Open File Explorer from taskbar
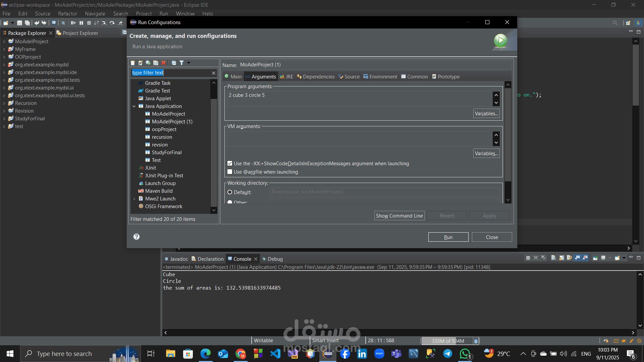Image resolution: width=644 pixels, height=362 pixels. tap(170, 354)
